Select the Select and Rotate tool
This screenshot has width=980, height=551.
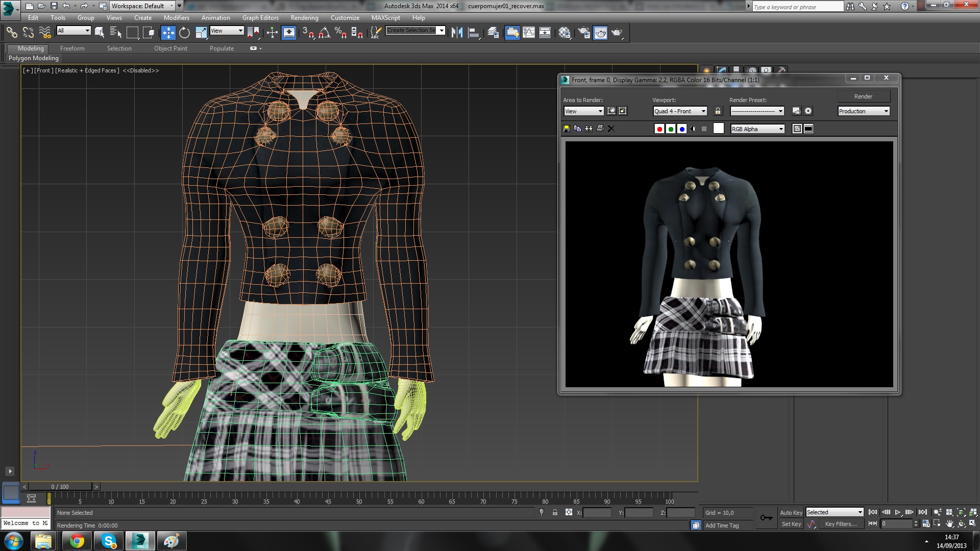(x=184, y=33)
